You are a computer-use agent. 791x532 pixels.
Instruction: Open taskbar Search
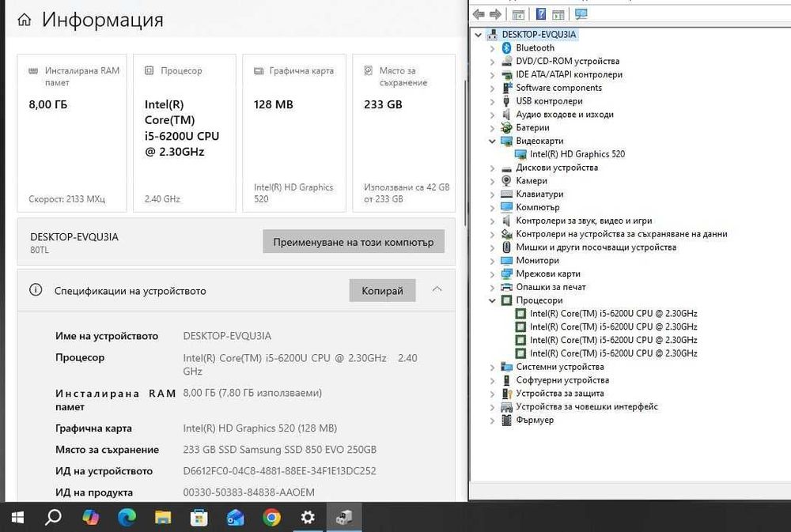point(53,518)
